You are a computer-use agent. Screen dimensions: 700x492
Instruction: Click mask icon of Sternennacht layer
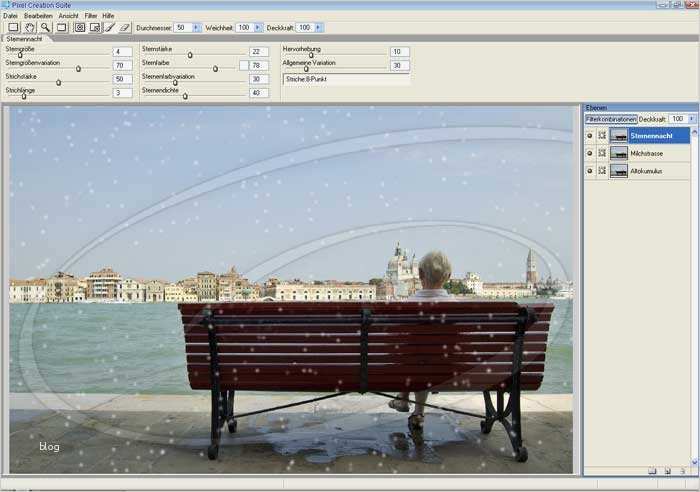coord(602,135)
